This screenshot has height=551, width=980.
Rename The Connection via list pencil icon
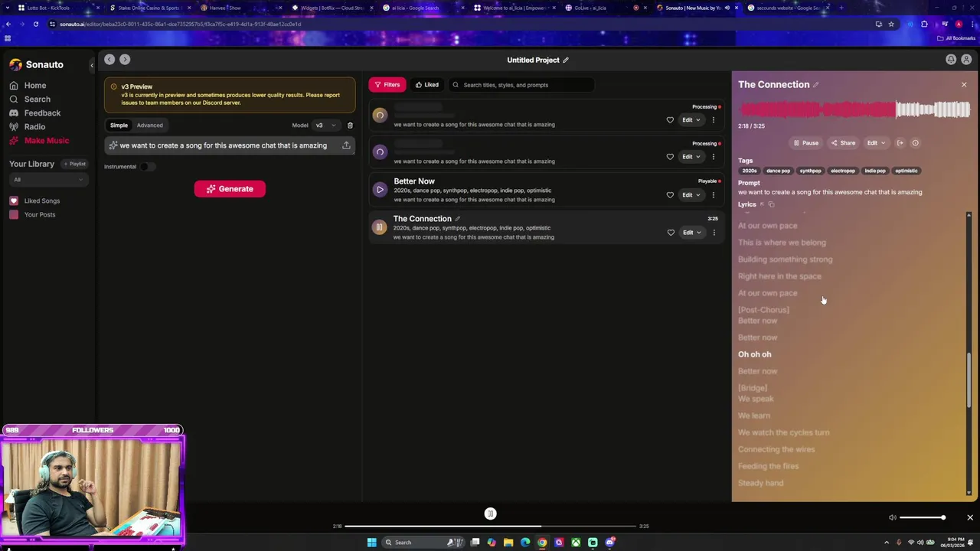point(458,220)
